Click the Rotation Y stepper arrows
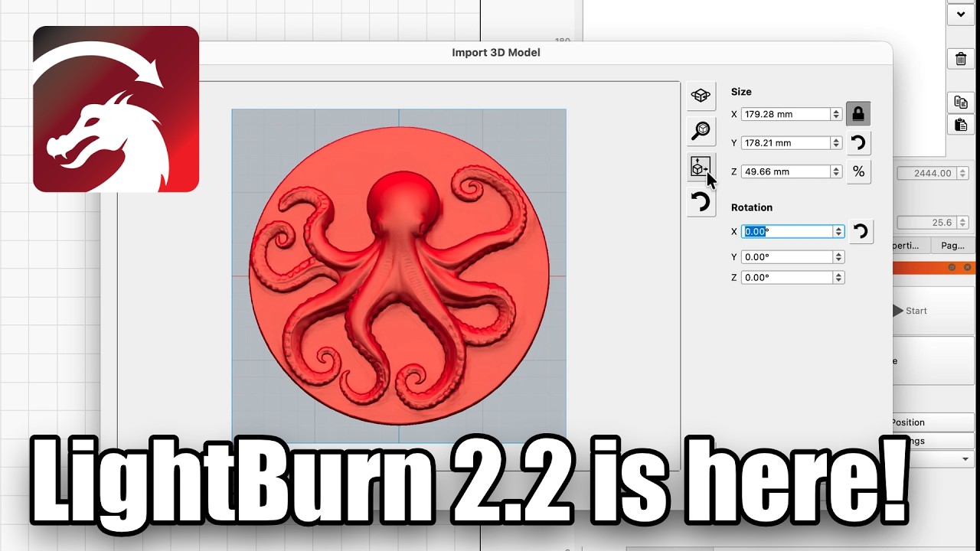This screenshot has width=980, height=551. click(x=839, y=257)
